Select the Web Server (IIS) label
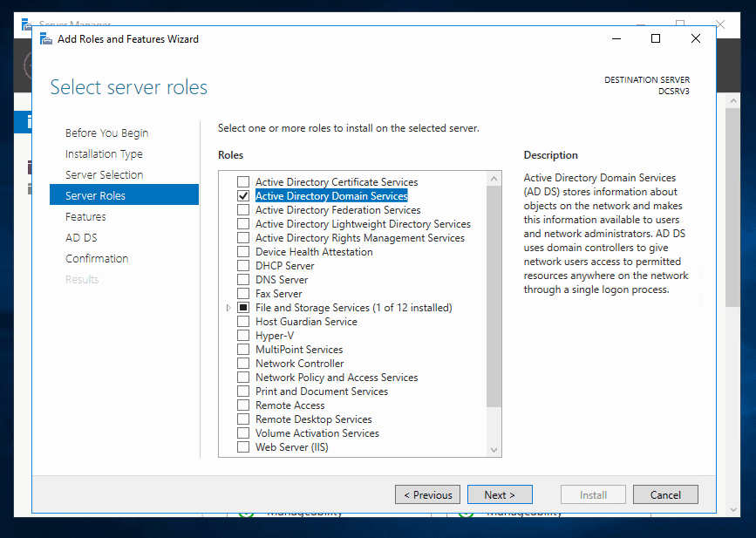This screenshot has height=538, width=756. pyautogui.click(x=292, y=447)
